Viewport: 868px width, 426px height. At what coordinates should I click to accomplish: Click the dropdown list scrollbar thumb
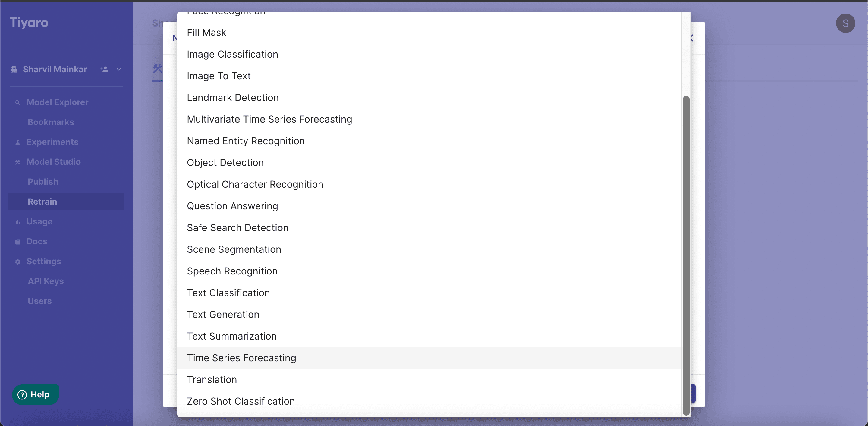tap(686, 256)
